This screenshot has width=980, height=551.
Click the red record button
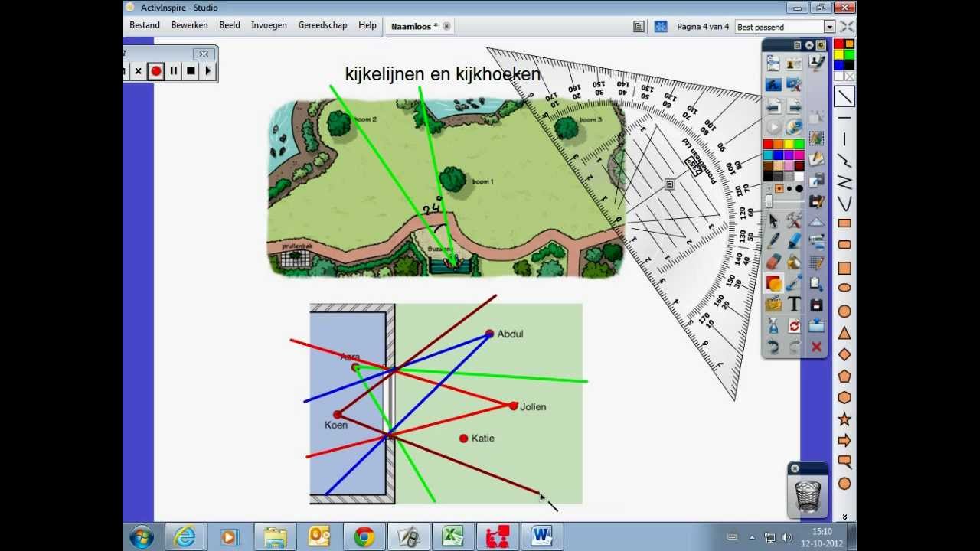tap(156, 71)
